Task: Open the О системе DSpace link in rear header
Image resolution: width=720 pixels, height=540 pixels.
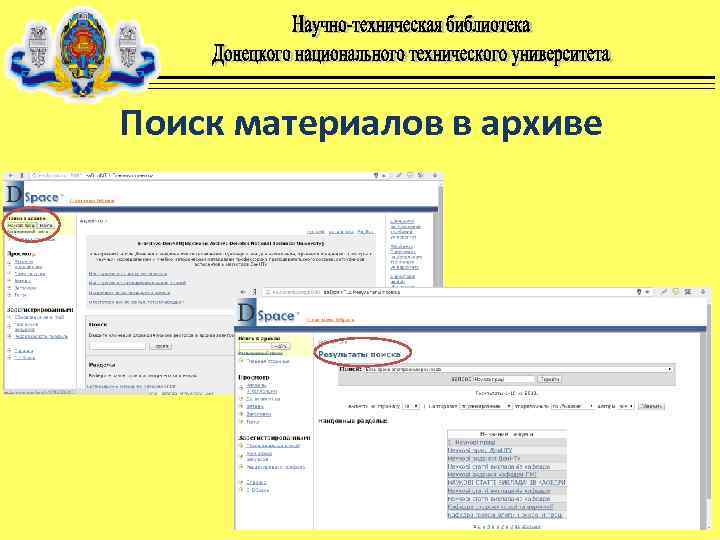Action: [x=91, y=201]
